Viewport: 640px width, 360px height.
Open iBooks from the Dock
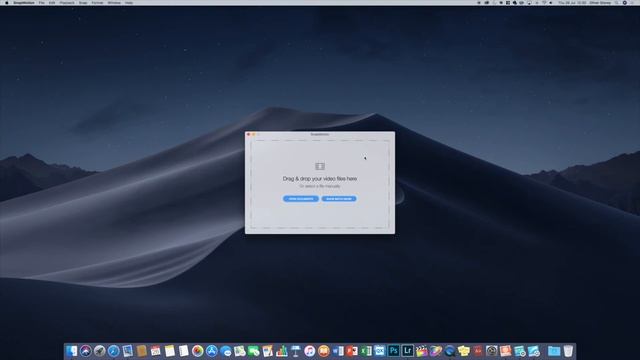(x=324, y=351)
